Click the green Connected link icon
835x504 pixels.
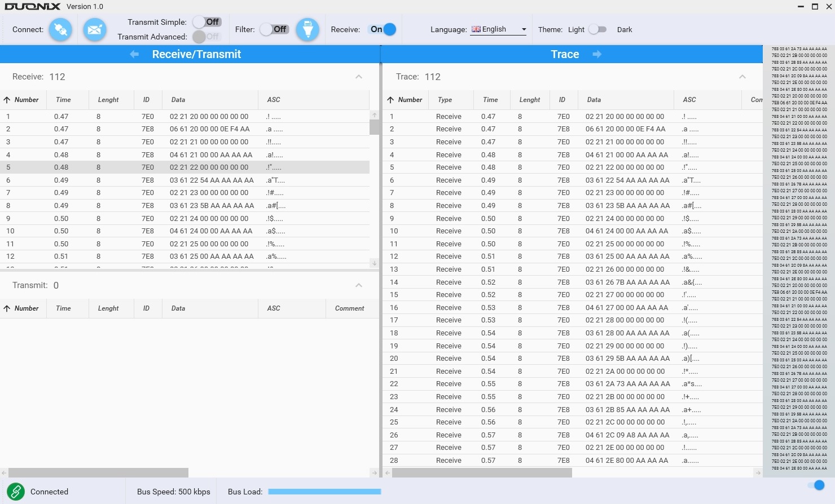coord(16,492)
